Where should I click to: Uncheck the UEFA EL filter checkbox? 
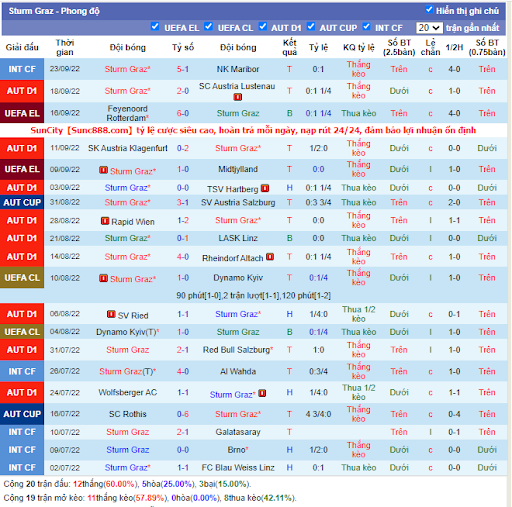(155, 26)
